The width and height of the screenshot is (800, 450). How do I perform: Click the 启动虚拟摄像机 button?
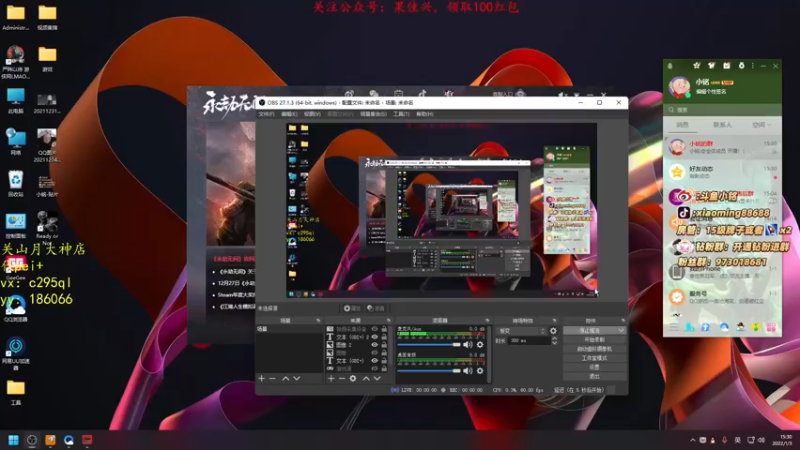point(594,349)
